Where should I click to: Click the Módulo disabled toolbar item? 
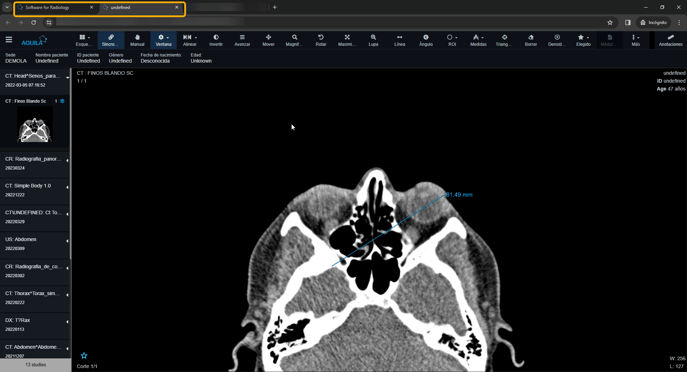pos(609,40)
